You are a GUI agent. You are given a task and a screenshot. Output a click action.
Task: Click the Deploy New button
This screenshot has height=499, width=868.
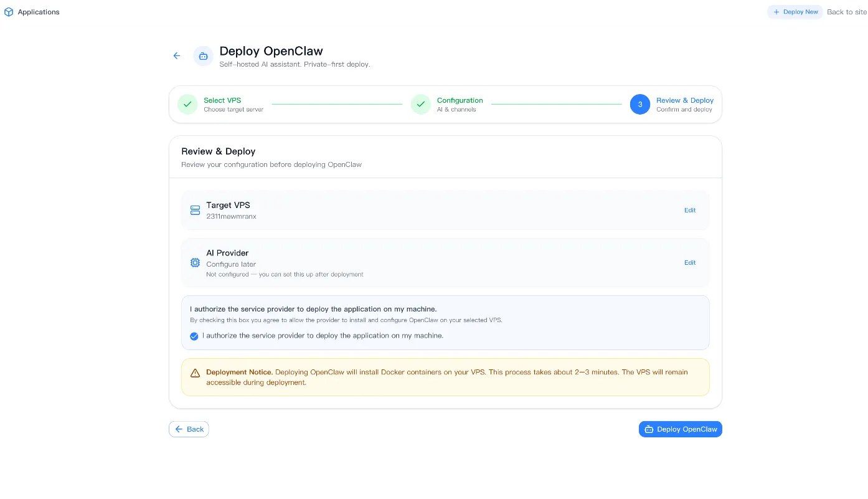tap(795, 11)
